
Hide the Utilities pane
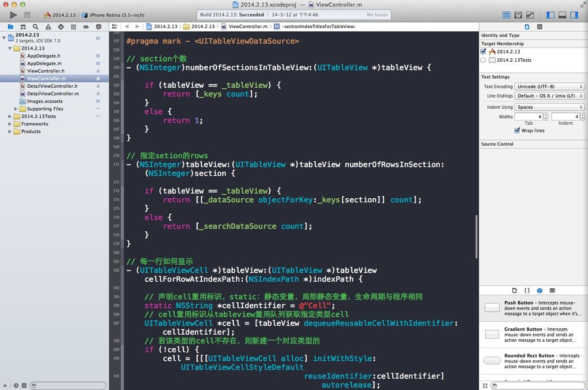574,15
